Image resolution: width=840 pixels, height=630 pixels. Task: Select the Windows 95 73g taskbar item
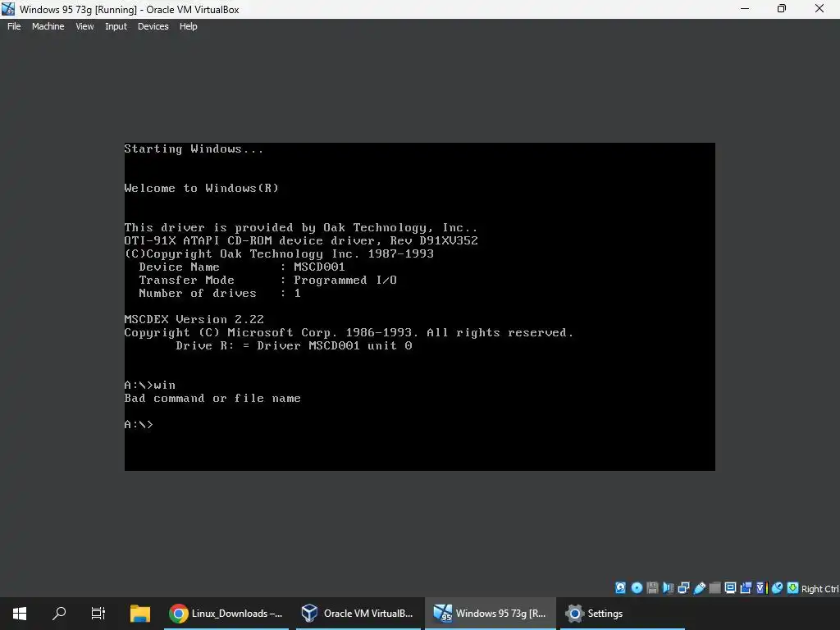491,614
